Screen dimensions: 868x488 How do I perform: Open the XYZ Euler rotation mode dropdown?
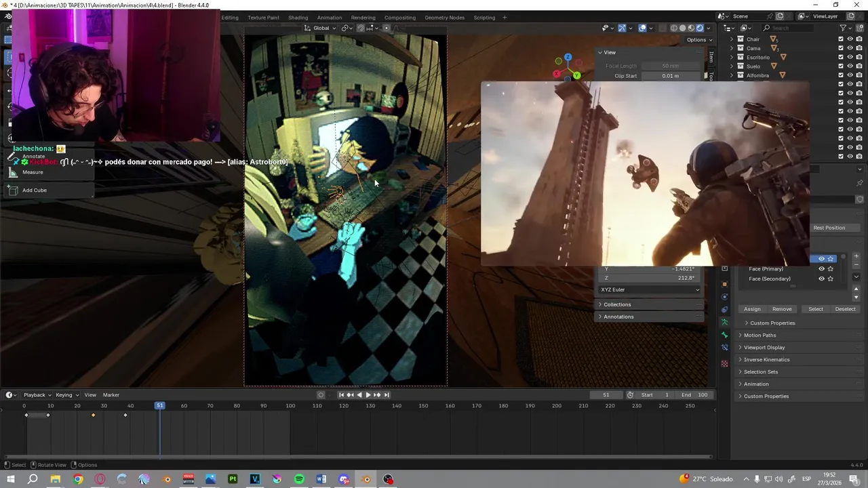coord(650,289)
